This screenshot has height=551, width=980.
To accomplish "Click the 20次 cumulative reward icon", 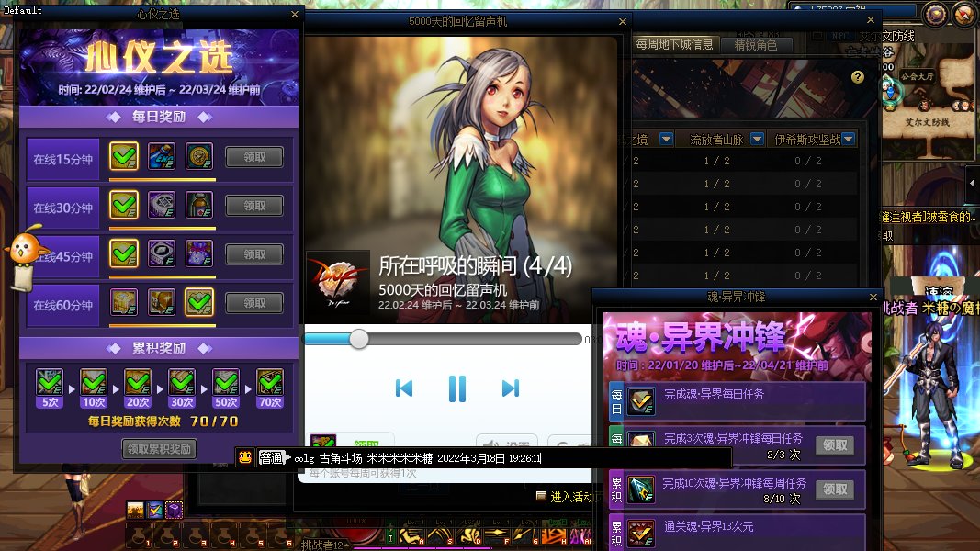I will (x=138, y=382).
